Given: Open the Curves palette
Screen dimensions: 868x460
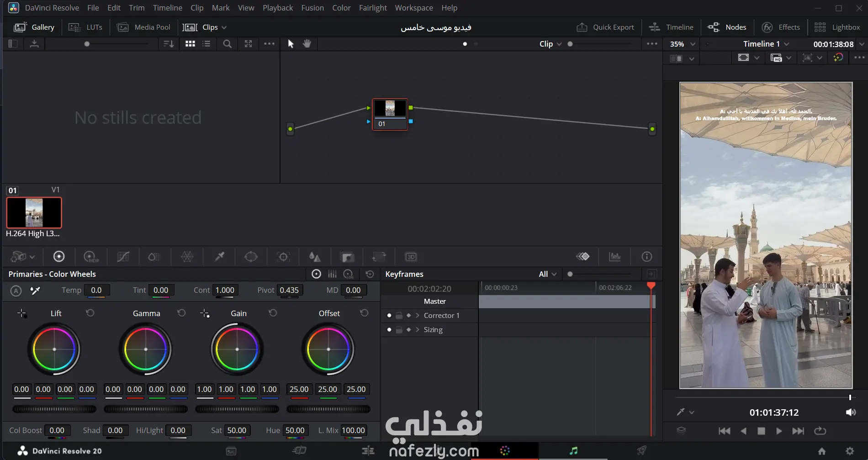Looking at the screenshot, I should (123, 257).
